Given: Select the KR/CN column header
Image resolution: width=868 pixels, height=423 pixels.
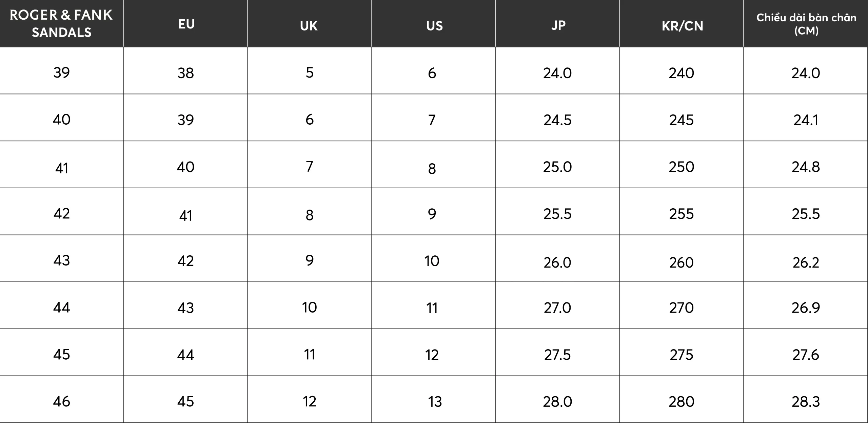Looking at the screenshot, I should point(682,26).
